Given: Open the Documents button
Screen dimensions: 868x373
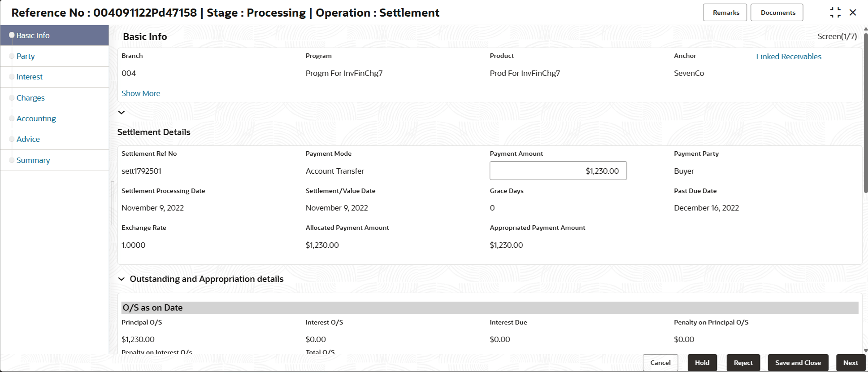Looking at the screenshot, I should tap(777, 13).
